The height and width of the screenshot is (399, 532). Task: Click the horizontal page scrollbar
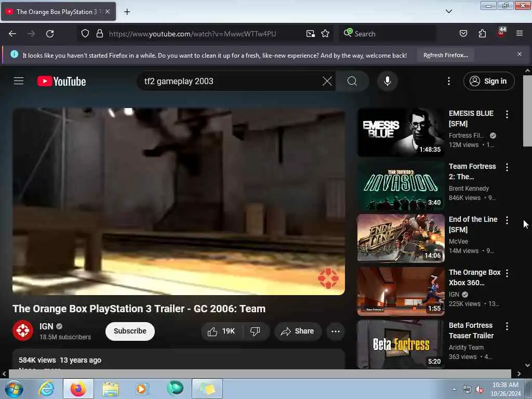260,374
